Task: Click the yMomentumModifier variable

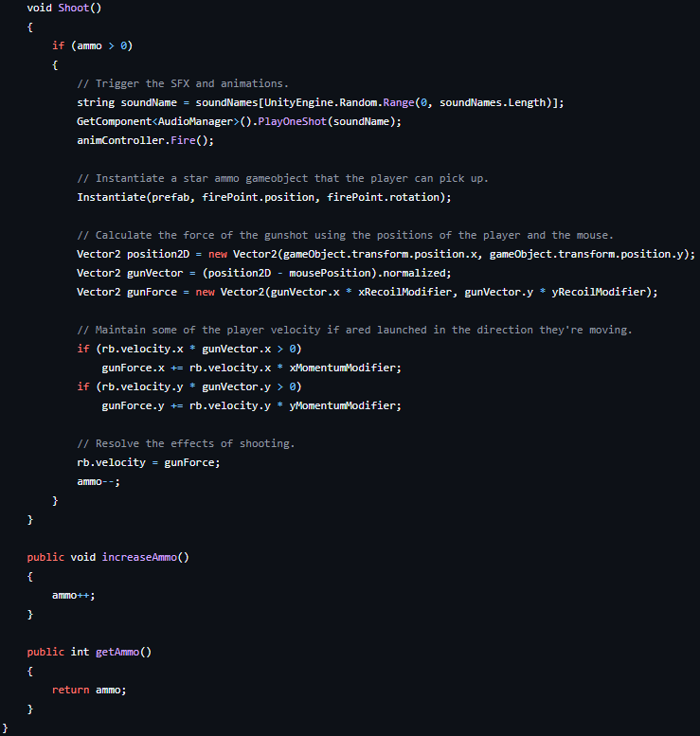Action: (x=342, y=405)
